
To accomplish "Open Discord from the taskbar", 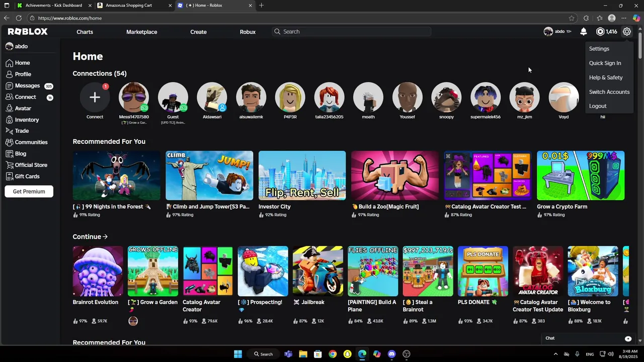I will 392,354.
